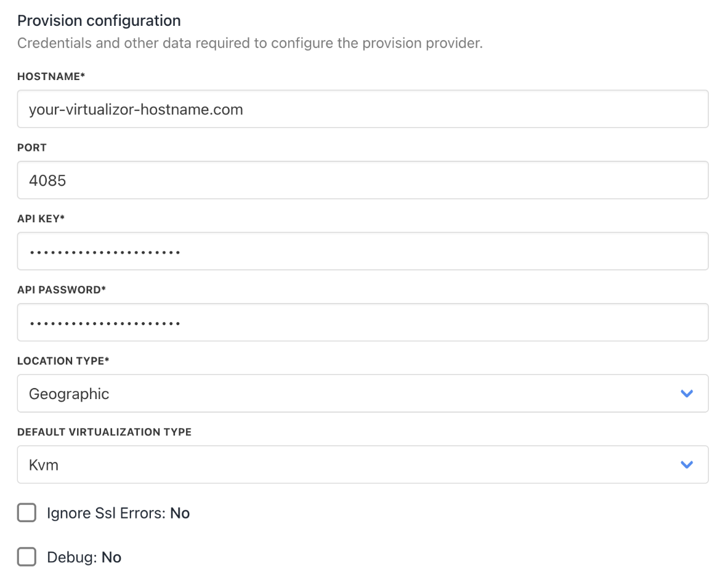
Task: Click the "Debug: No" label text
Action: (84, 558)
